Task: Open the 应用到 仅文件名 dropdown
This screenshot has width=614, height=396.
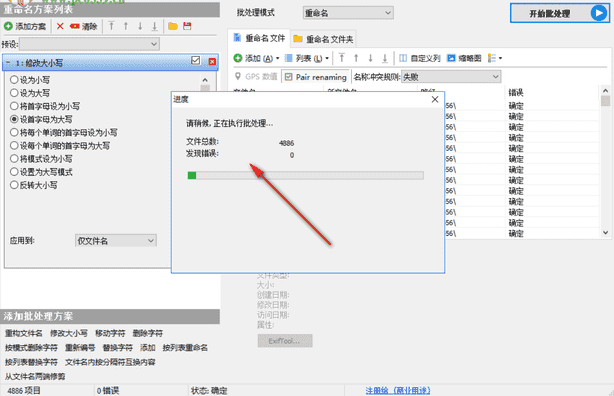Action: click(x=116, y=240)
